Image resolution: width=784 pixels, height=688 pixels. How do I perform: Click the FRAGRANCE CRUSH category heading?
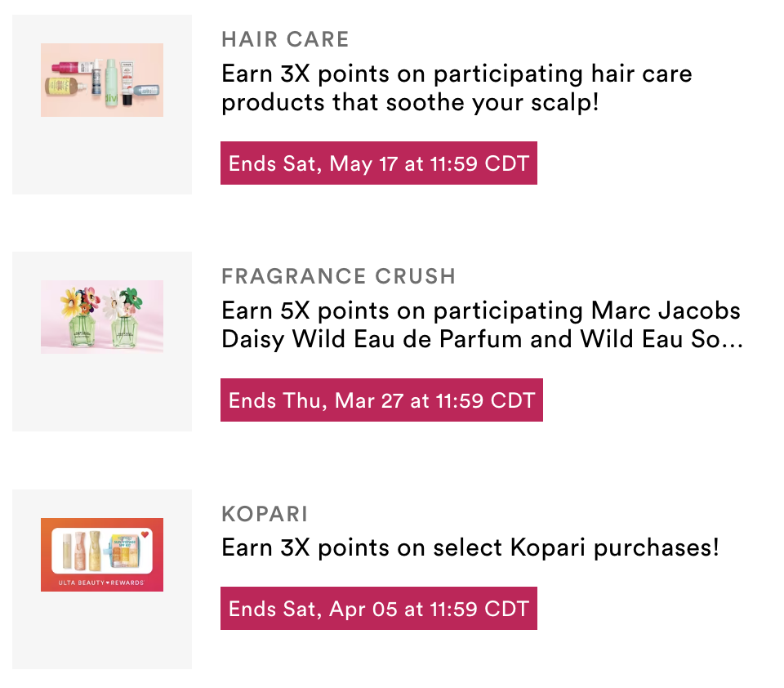338,276
